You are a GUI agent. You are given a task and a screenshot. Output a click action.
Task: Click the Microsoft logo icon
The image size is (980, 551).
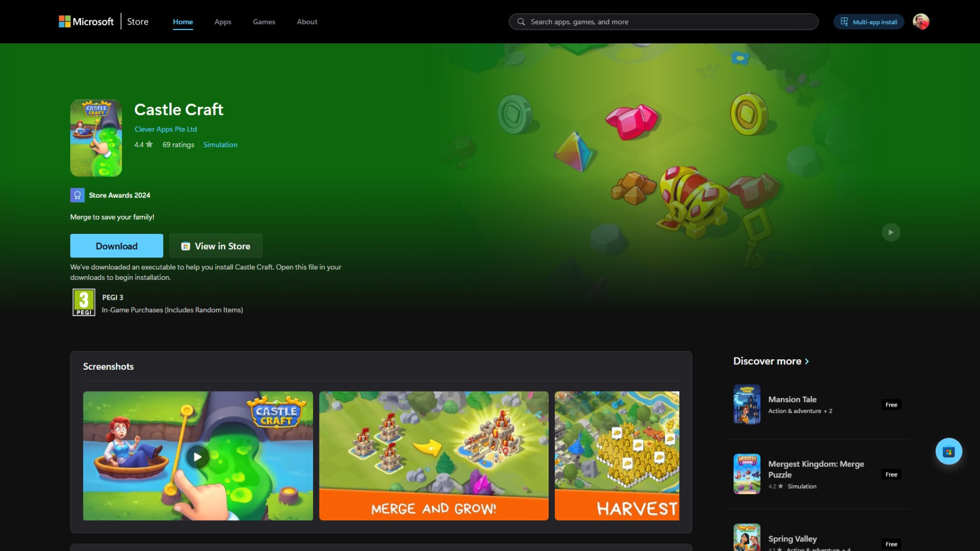tap(62, 21)
